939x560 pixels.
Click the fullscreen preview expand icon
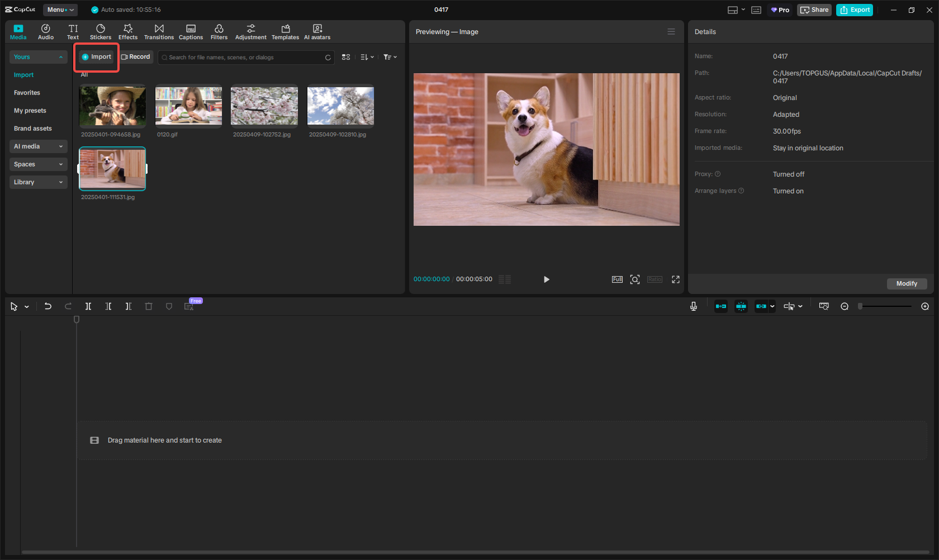coord(676,279)
